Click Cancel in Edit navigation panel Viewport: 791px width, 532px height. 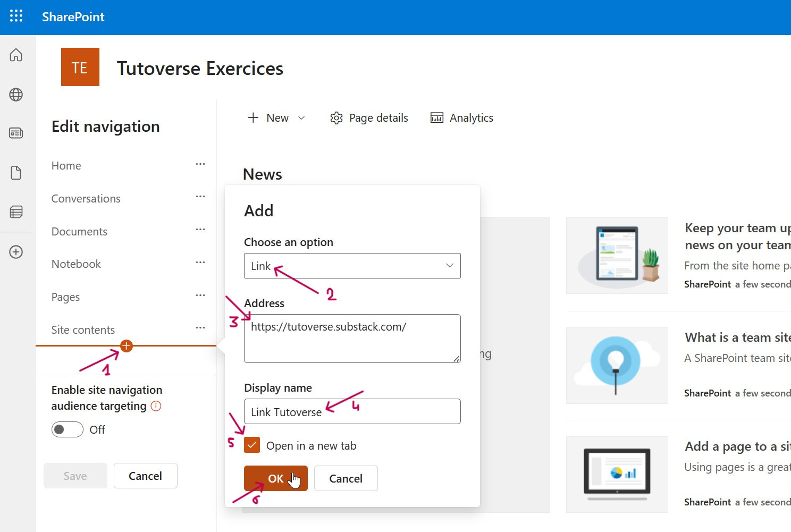(x=146, y=476)
